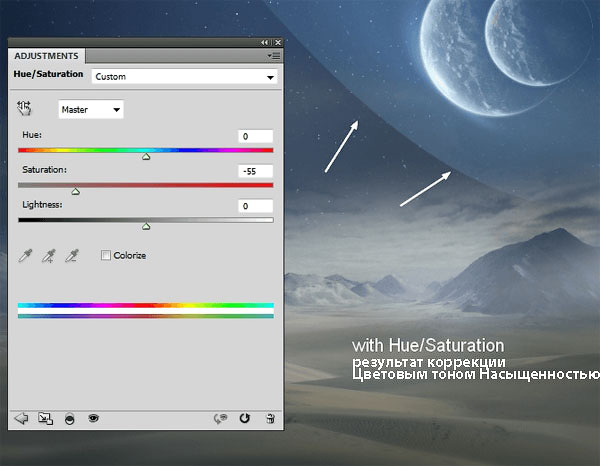Pick the Add to Sample eyedropper

point(49,256)
